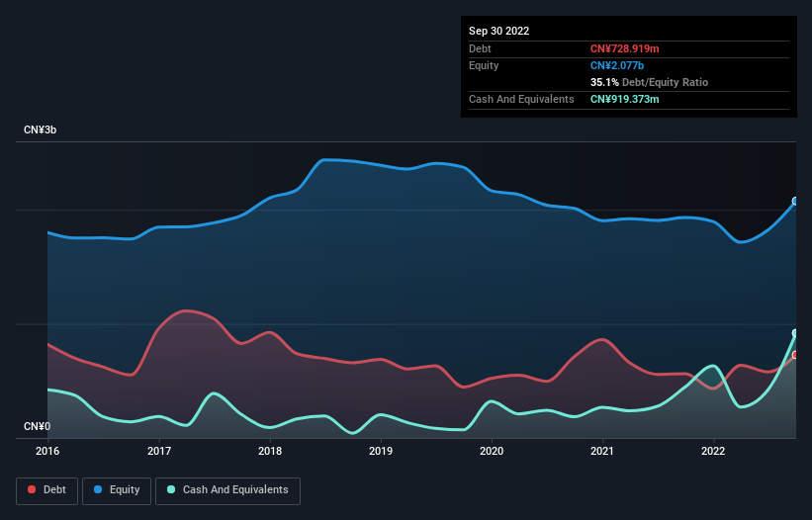Click the 2022 x-axis label
The height and width of the screenshot is (520, 812).
click(x=713, y=452)
